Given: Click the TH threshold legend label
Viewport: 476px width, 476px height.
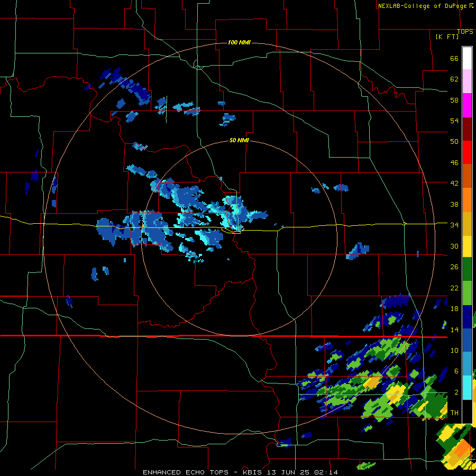Looking at the screenshot, I should click(454, 413).
